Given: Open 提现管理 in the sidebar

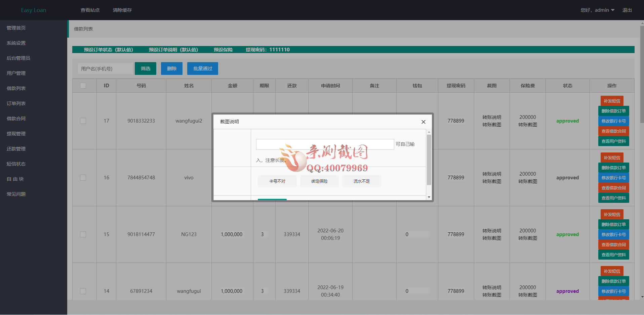Looking at the screenshot, I should click(x=16, y=134).
